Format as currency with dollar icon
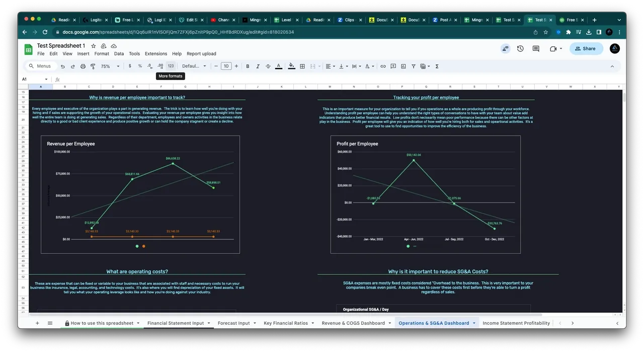 tap(130, 66)
